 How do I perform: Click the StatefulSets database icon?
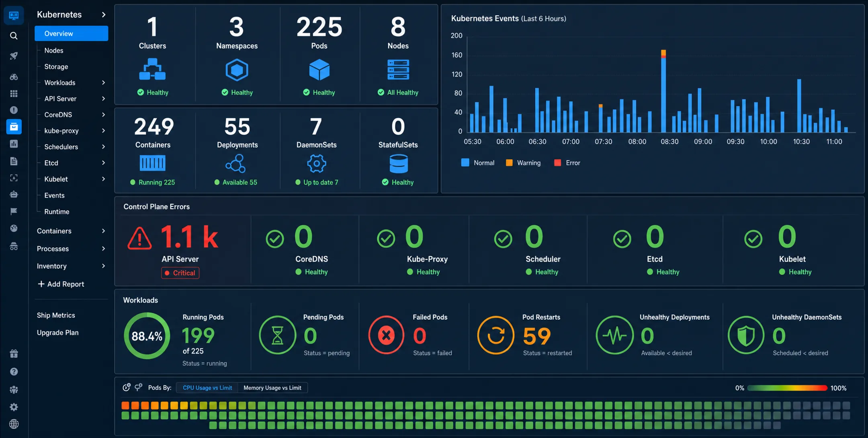tap(399, 164)
